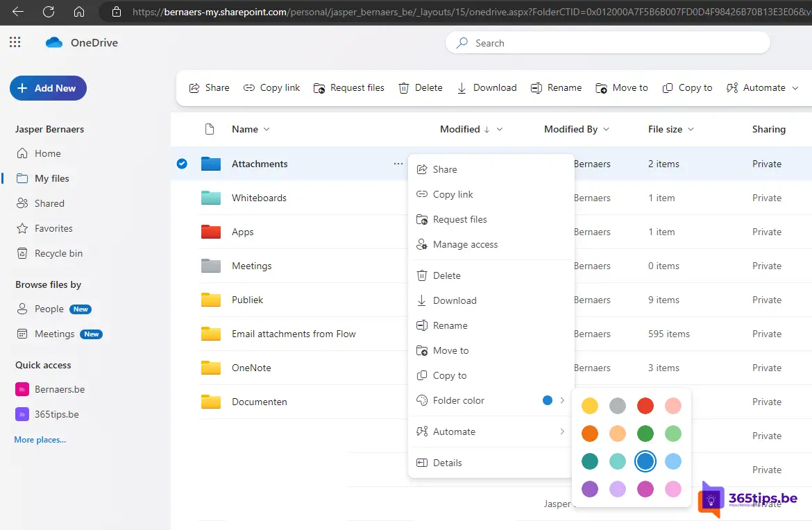Click the three-dot menu next to Attachments

click(398, 164)
